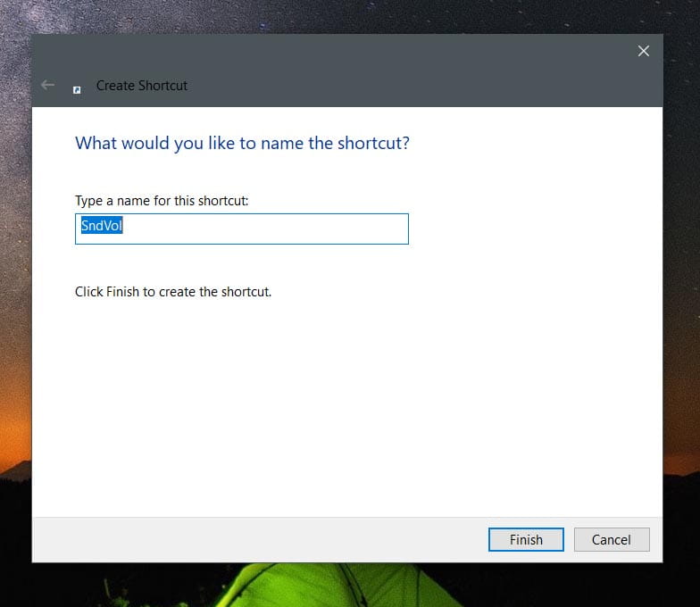Click the Finish button
The height and width of the screenshot is (607, 700).
(x=526, y=539)
